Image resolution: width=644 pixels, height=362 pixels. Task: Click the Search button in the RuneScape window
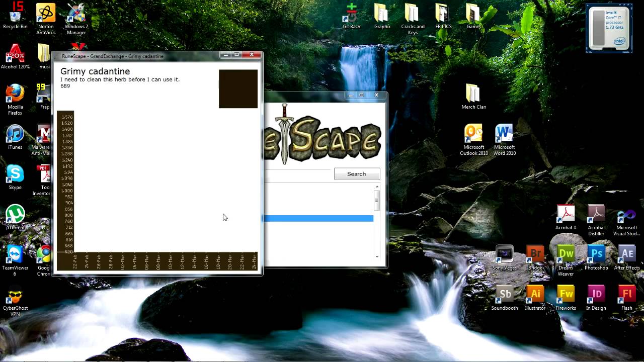(x=357, y=174)
